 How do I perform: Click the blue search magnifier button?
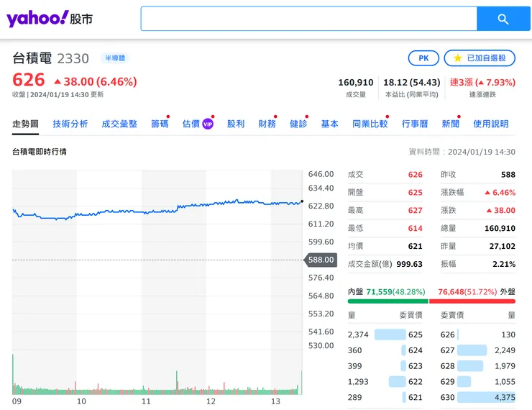click(x=503, y=19)
